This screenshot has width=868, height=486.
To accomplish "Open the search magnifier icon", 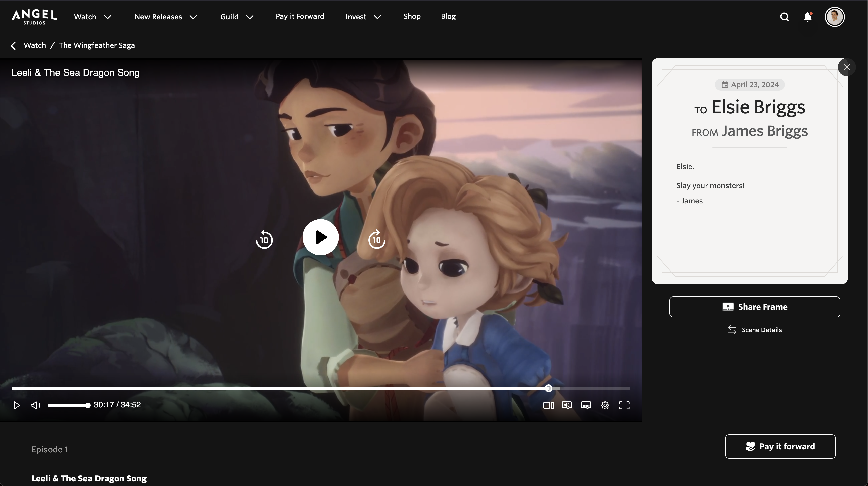I will coord(784,17).
